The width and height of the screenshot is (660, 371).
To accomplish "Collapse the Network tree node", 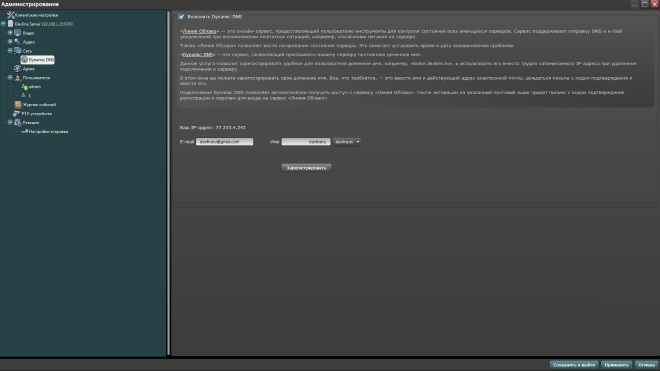I will click(x=10, y=51).
